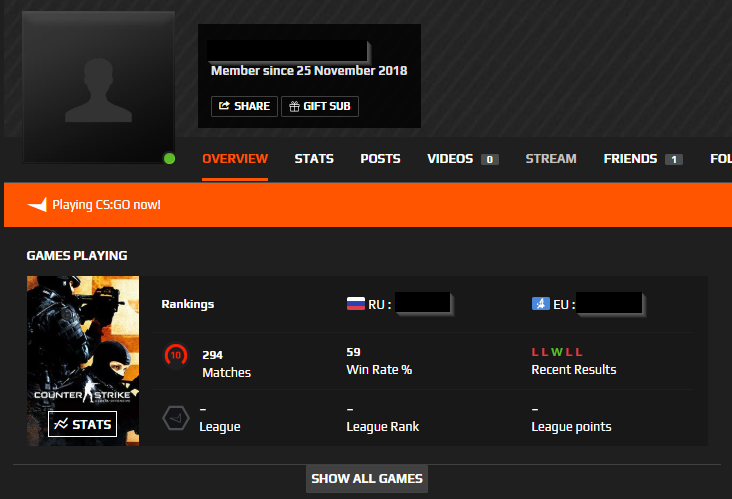The width and height of the screenshot is (732, 499).
Task: Click the FACEIT logo in orange banner
Action: click(37, 205)
